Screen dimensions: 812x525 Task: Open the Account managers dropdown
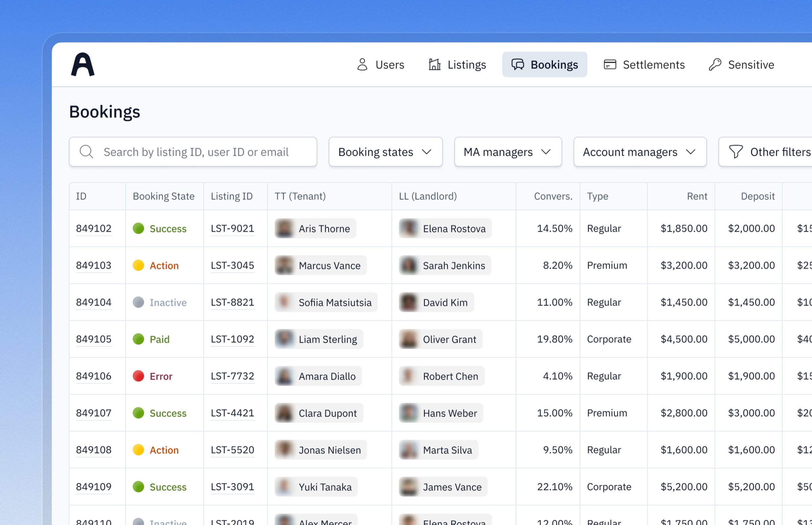tap(639, 152)
